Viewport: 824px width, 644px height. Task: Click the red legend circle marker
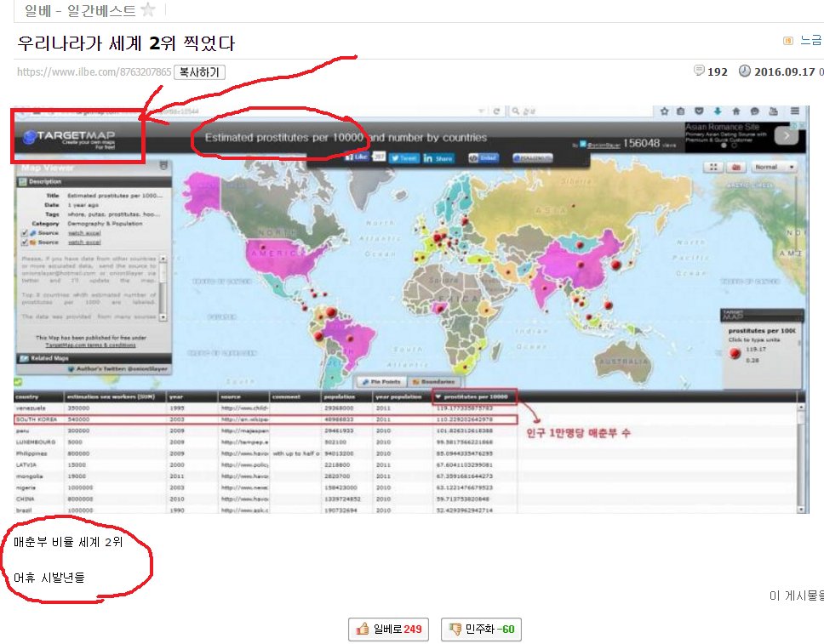coord(735,354)
